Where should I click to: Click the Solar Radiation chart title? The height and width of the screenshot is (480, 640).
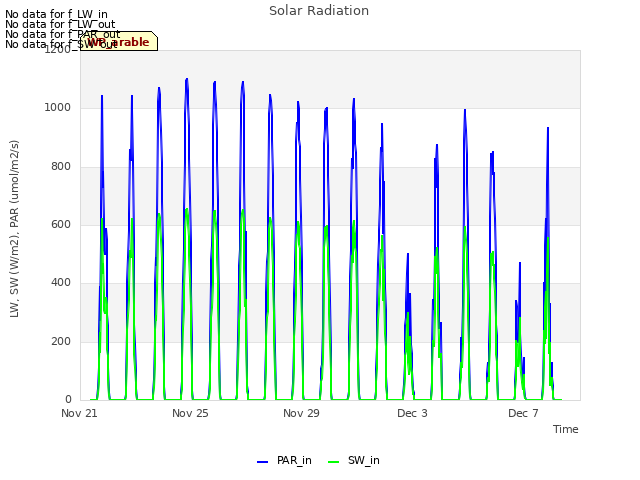[x=319, y=11]
